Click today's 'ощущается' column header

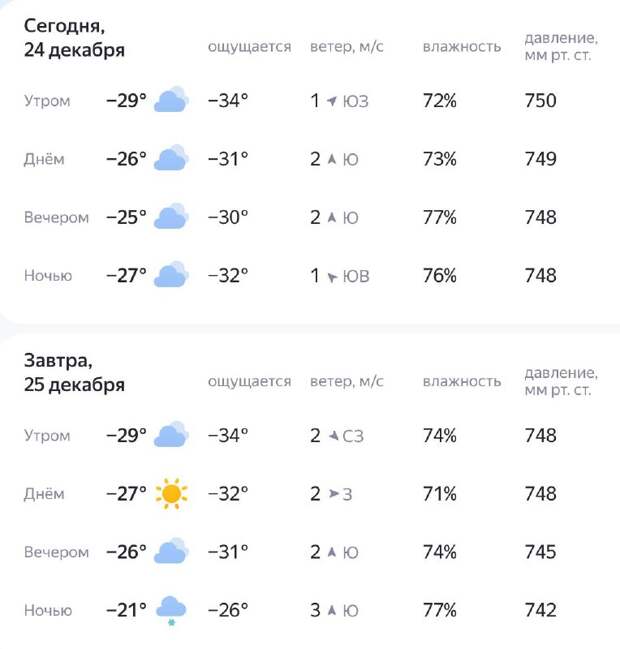[x=249, y=47]
